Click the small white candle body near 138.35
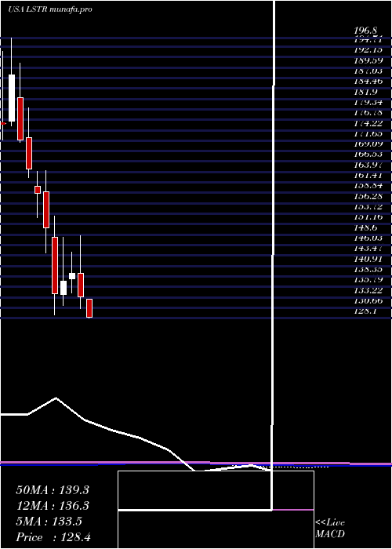Viewport: 392px width, 549px height. coord(72,276)
